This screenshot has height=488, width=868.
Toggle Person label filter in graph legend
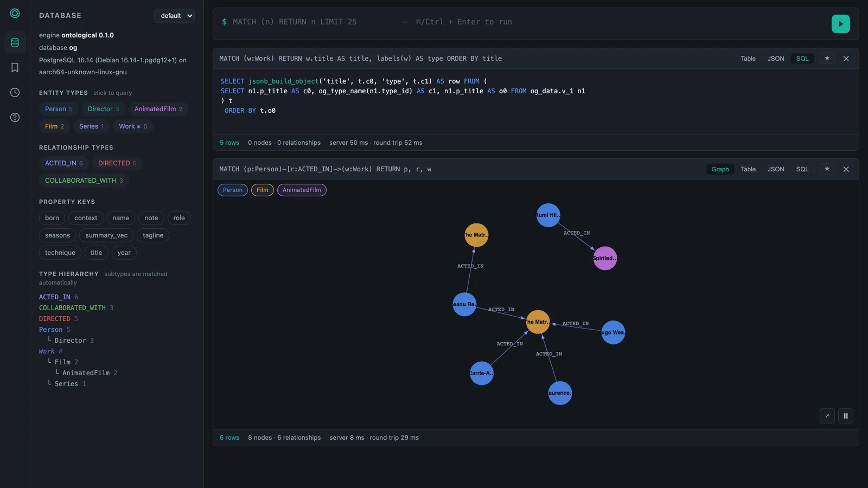click(233, 190)
